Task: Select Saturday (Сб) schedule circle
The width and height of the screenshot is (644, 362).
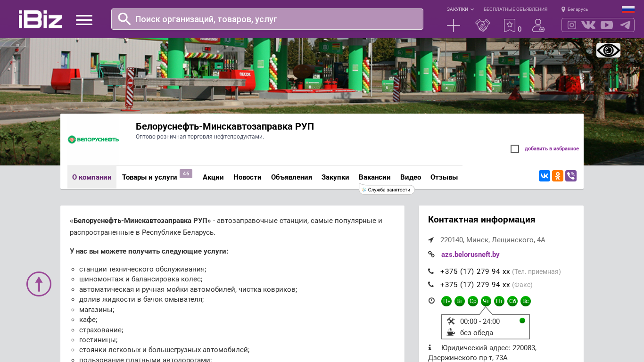Action: click(x=512, y=301)
